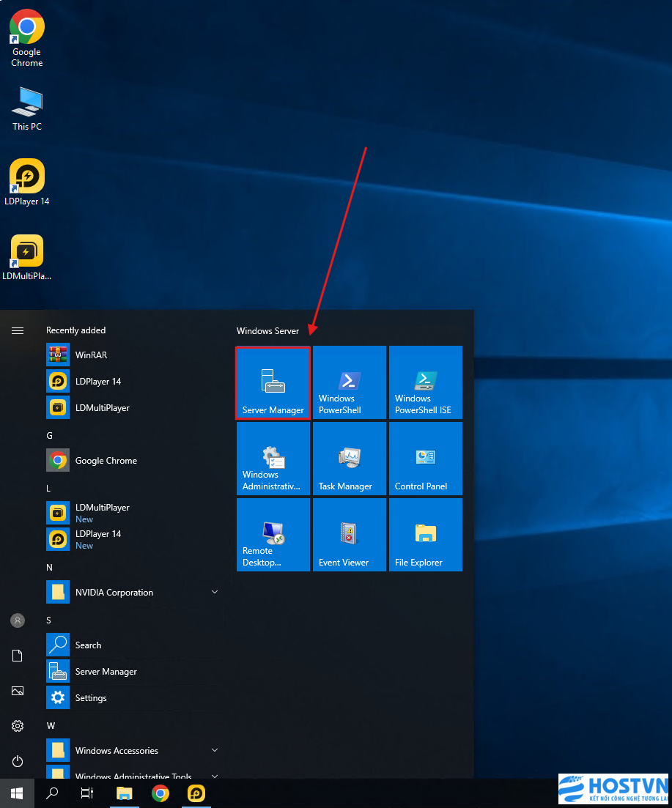This screenshot has width=672, height=808.
Task: Select the This PC desktop icon
Action: pos(27,109)
